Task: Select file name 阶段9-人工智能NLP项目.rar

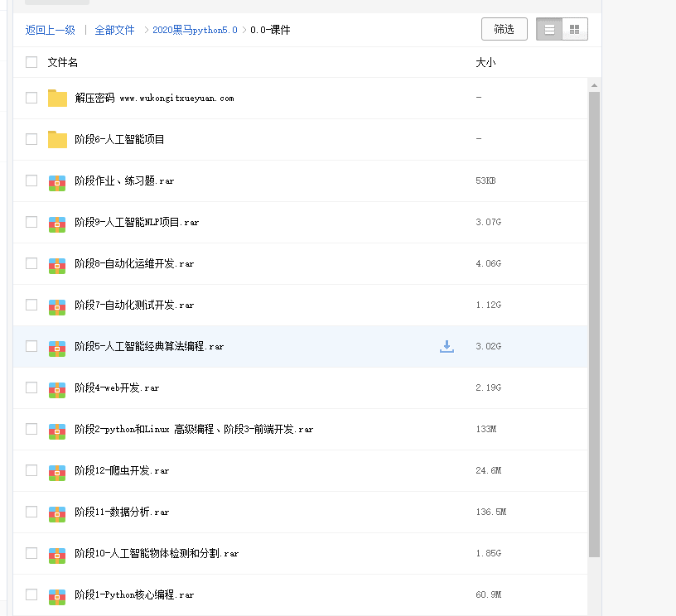Action: point(137,222)
